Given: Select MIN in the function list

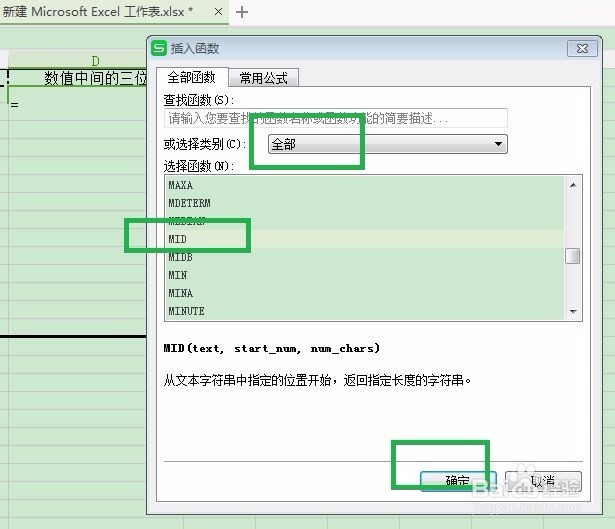Looking at the screenshot, I should click(x=364, y=275).
